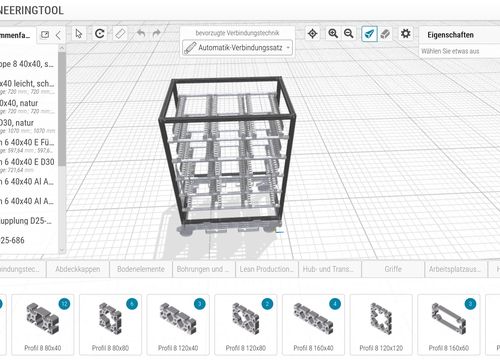This screenshot has width=500, height=360.
Task: Collapse the left parts list panel
Action: coord(58,35)
